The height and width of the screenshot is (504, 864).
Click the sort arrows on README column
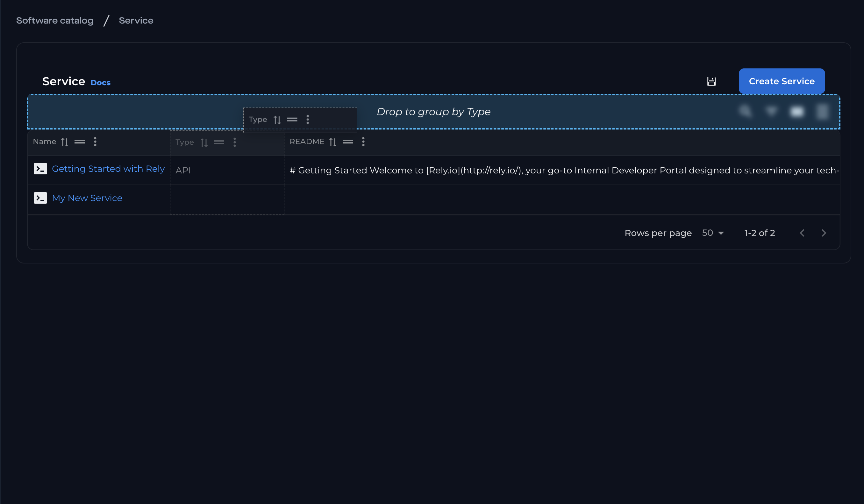pyautogui.click(x=332, y=142)
